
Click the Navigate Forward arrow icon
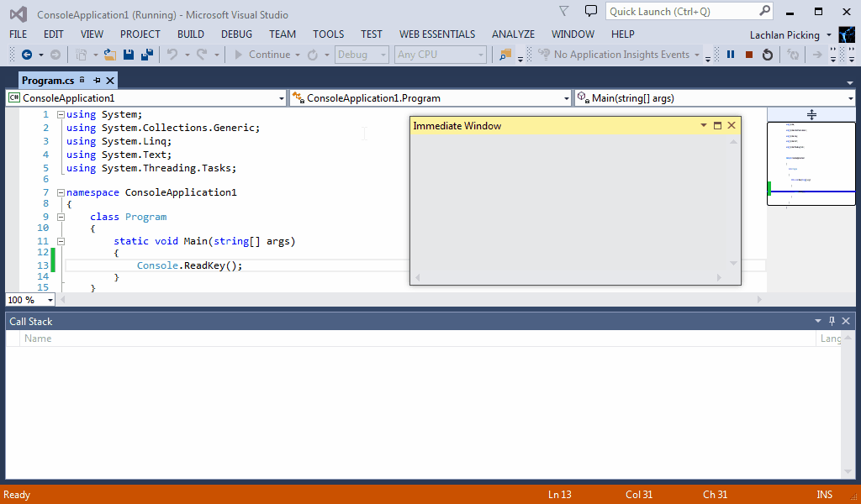tap(55, 55)
